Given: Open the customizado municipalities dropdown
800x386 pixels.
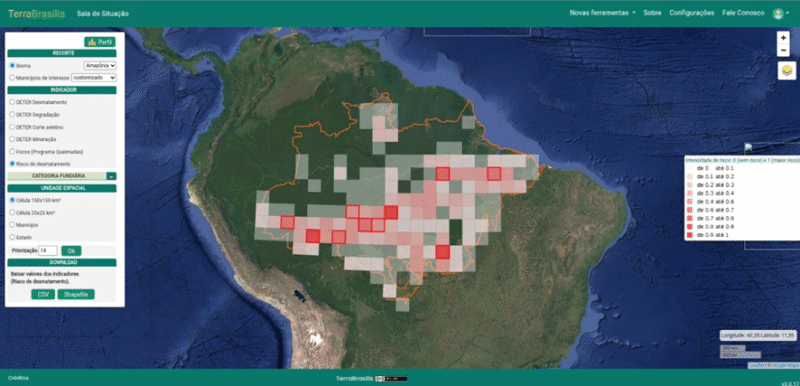Looking at the screenshot, I should tap(94, 78).
